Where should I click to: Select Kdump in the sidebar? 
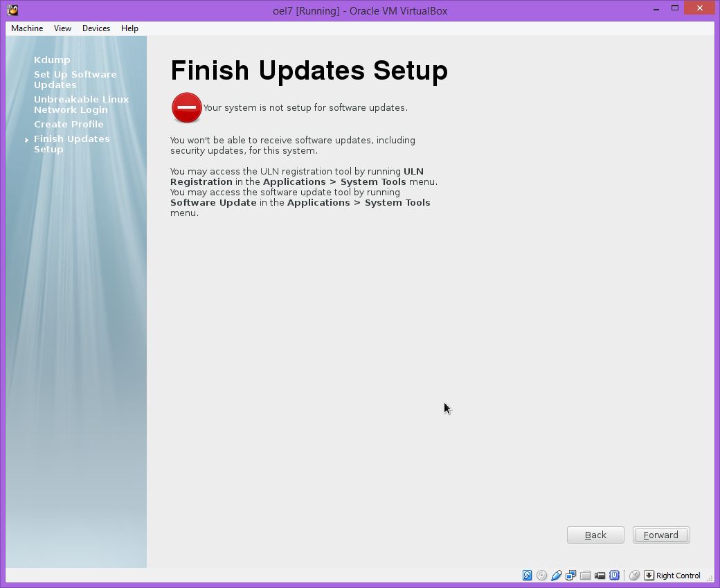pos(52,60)
